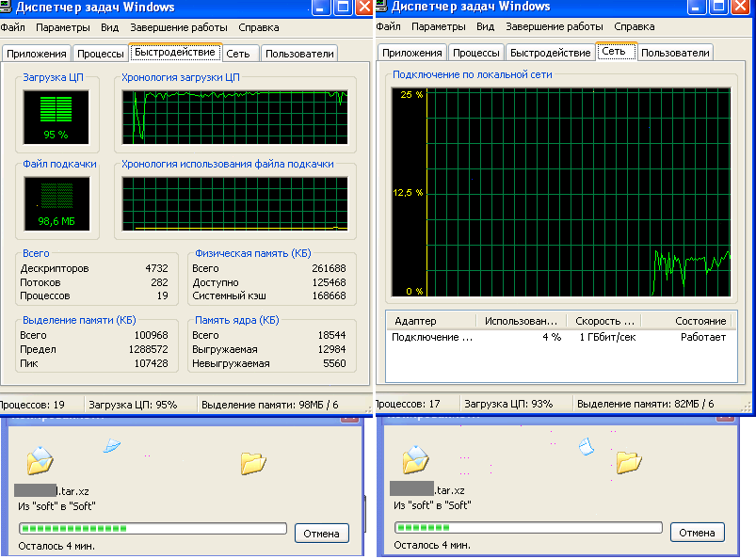756x559 pixels.
Task: Select Быстродействие tab in left window
Action: (x=175, y=52)
